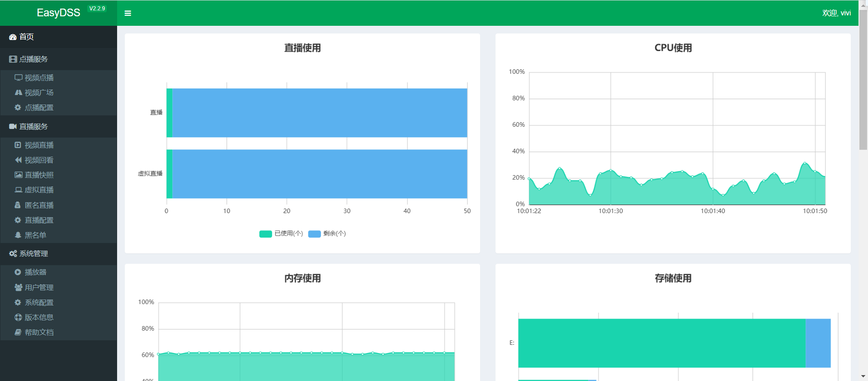This screenshot has height=381, width=868.
Task: Click the rewind icon beside 视频回看
Action: click(18, 160)
